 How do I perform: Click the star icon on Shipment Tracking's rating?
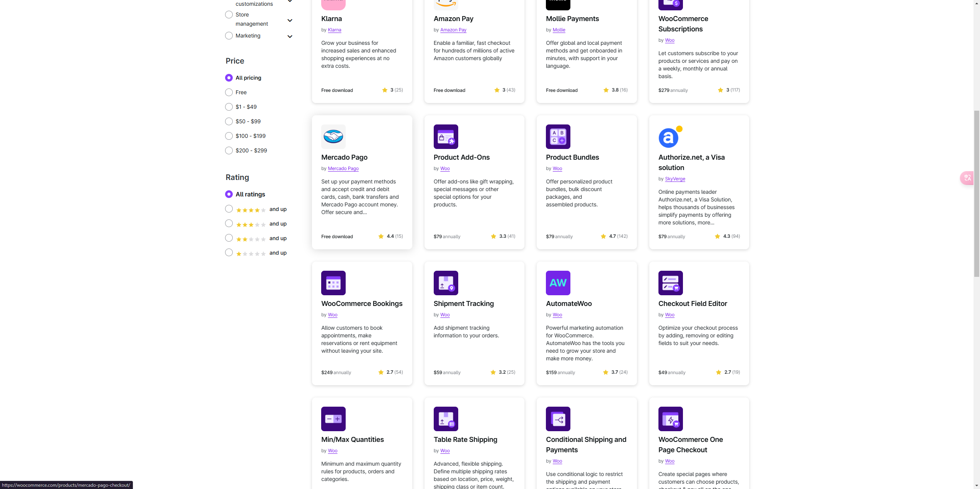(x=493, y=372)
